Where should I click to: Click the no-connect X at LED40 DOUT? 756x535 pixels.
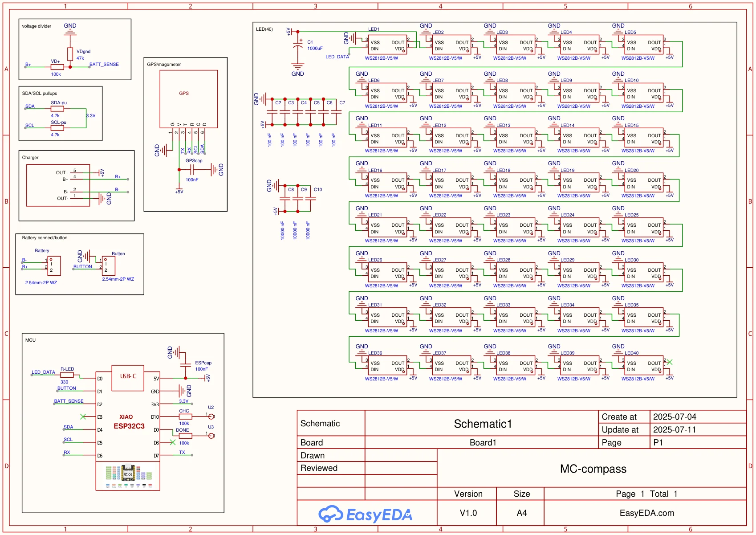[x=670, y=362]
